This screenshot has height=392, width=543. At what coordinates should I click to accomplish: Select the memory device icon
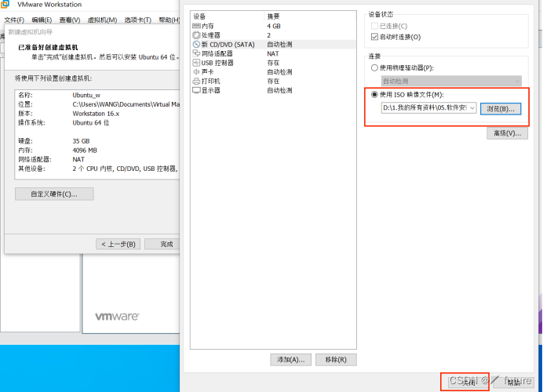tap(196, 26)
